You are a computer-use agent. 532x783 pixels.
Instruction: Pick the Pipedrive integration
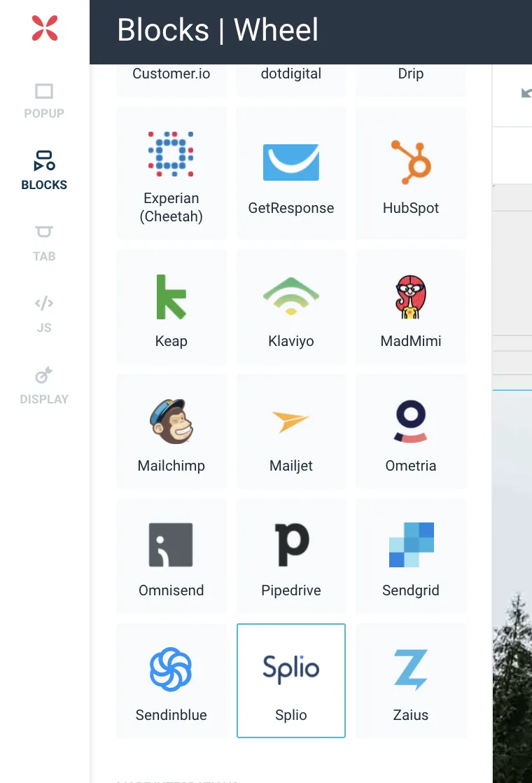click(x=291, y=556)
